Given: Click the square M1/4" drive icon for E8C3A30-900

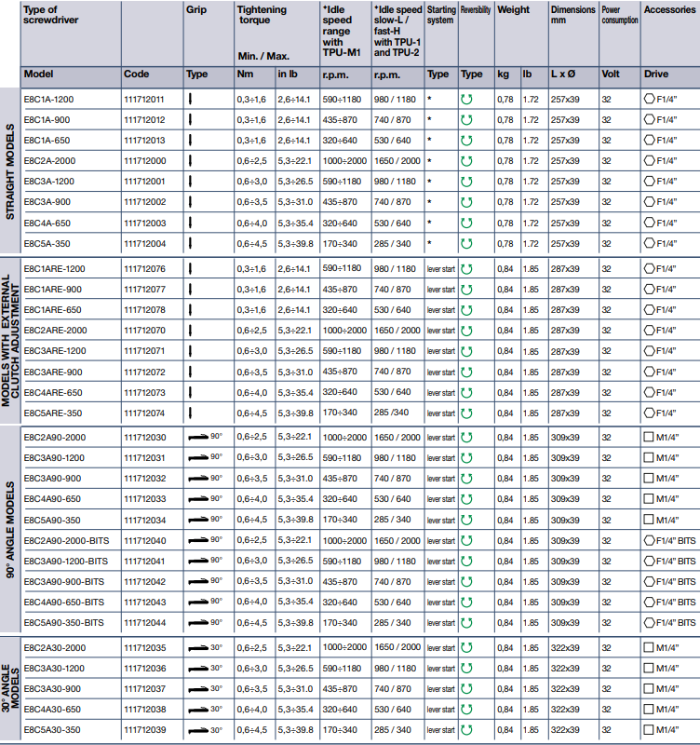Looking at the screenshot, I should tap(649, 688).
